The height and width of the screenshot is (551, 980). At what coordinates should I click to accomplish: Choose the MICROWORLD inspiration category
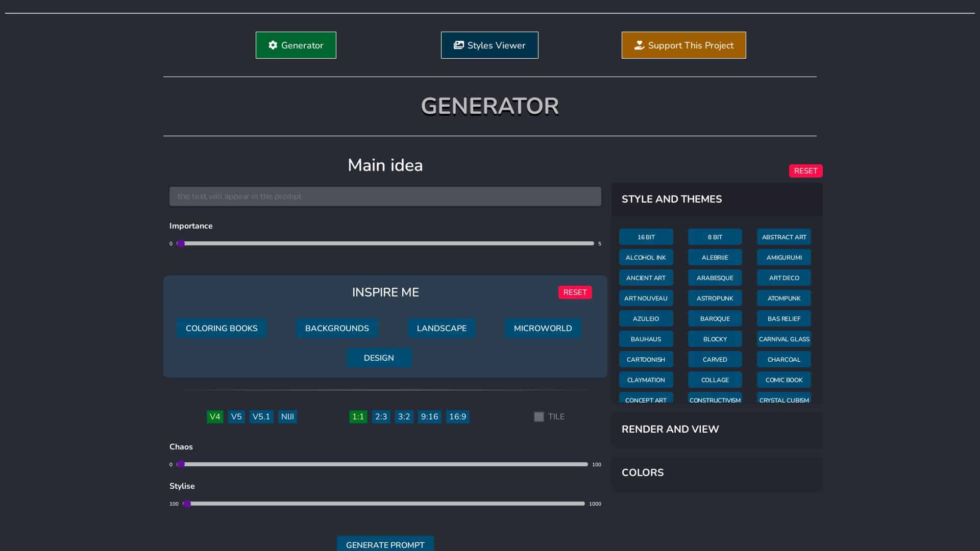(x=543, y=329)
